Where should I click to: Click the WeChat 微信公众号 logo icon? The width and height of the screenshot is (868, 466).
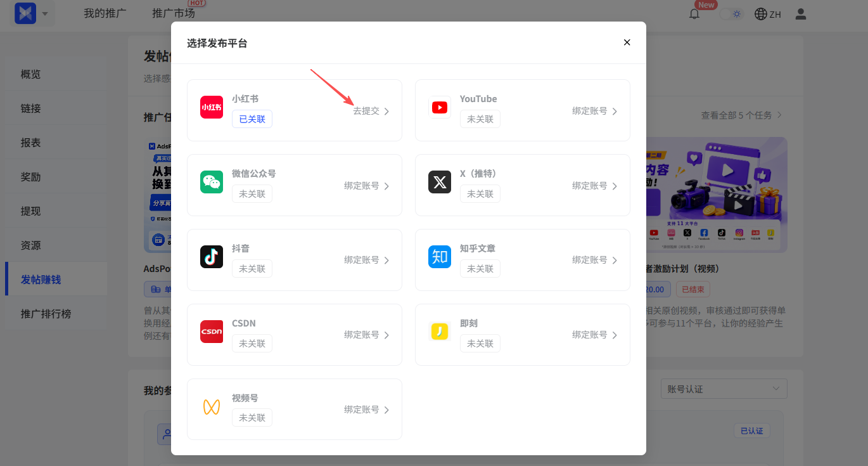212,182
